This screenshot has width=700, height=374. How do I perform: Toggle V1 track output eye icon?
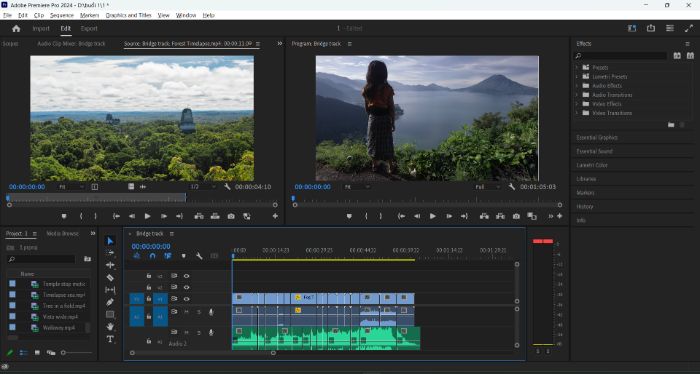tap(186, 299)
